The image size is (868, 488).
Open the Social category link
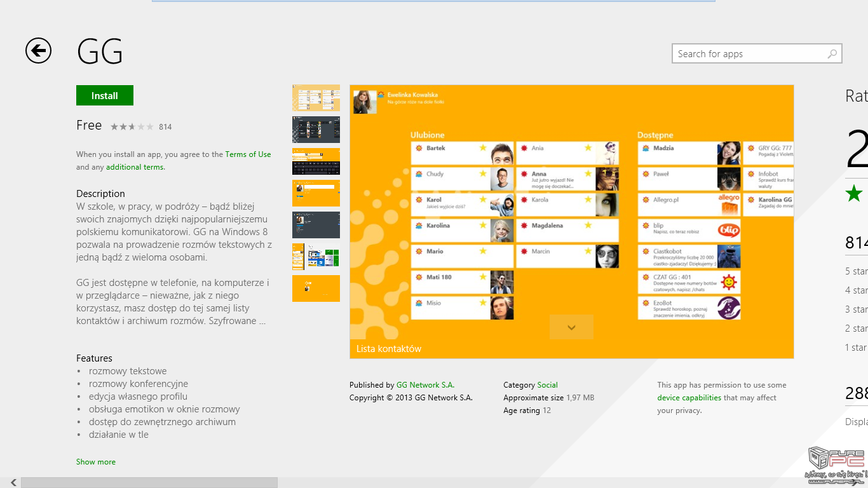547,385
